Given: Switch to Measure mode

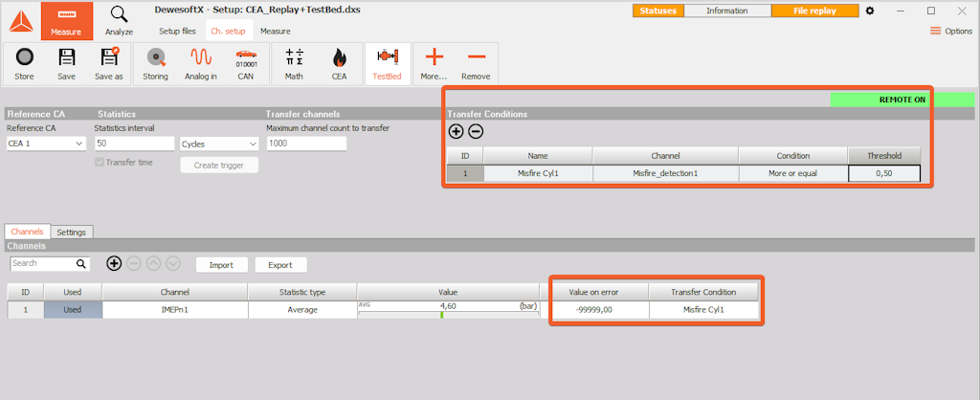Looking at the screenshot, I should click(67, 21).
